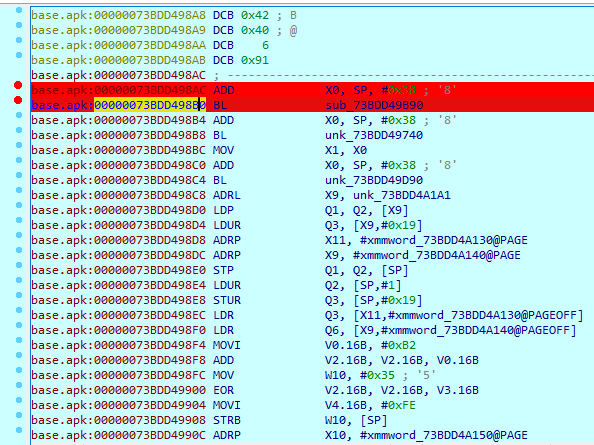Click xmmword_73BDD4A150@PAGE operand
Viewport: 594px width, 445px height.
[444, 435]
